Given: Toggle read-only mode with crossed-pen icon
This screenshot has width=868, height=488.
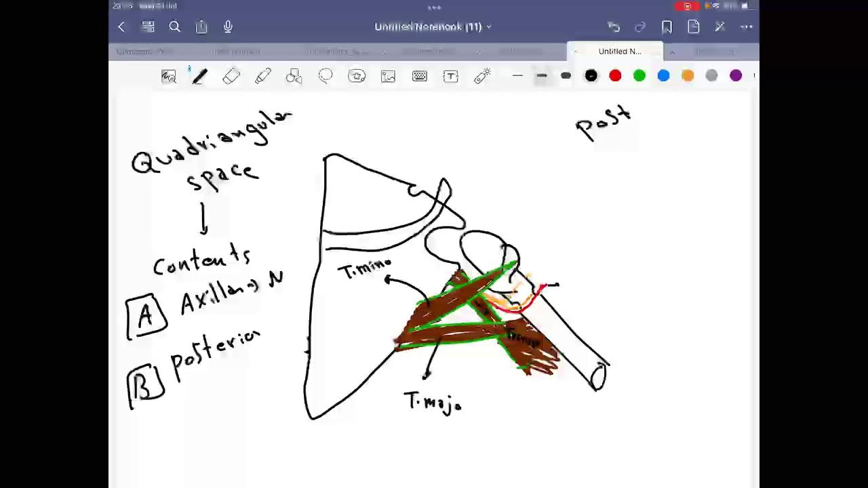Looking at the screenshot, I should click(719, 27).
